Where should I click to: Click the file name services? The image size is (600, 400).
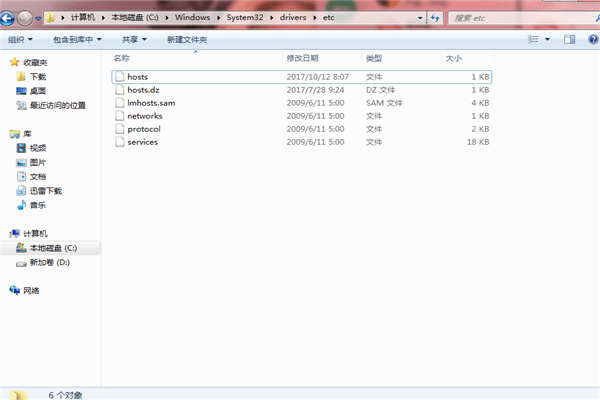point(142,142)
